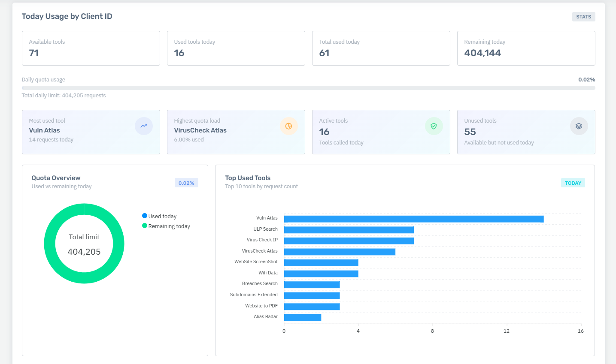Click the WebSite ScreenShot chart bar

321,263
